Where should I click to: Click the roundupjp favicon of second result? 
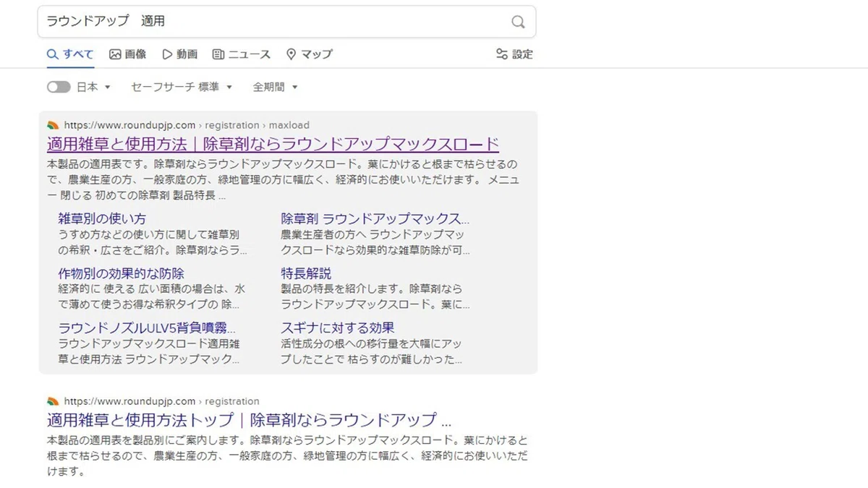(53, 401)
